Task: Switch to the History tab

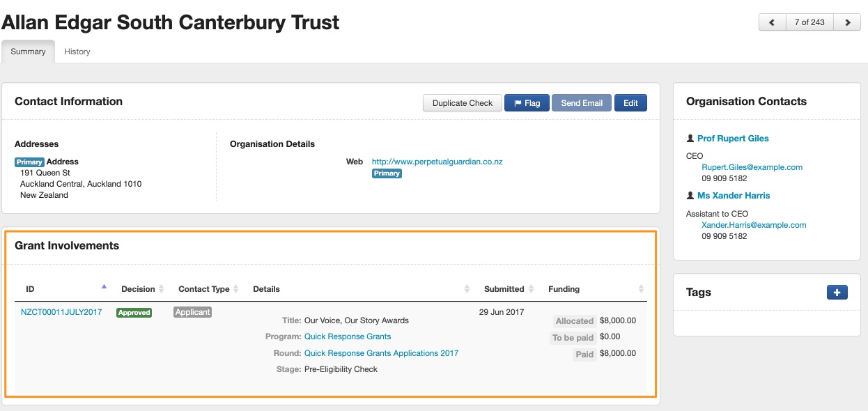Action: [x=77, y=52]
